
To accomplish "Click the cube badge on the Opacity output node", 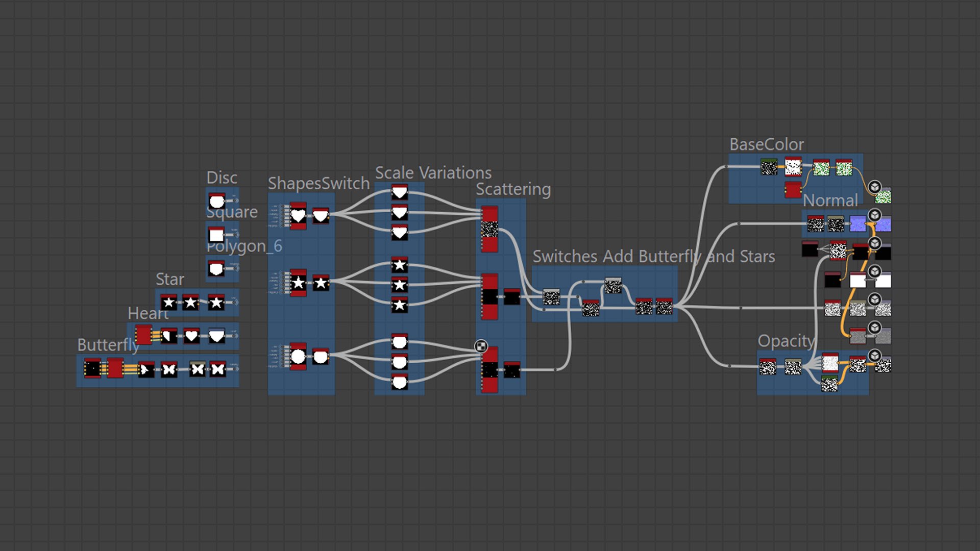I will pos(874,355).
